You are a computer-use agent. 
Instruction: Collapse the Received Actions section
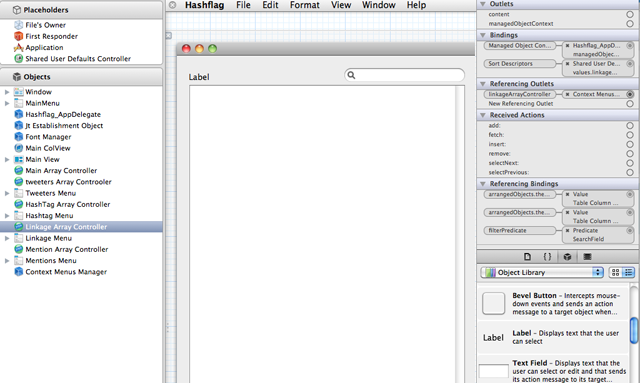pyautogui.click(x=483, y=115)
